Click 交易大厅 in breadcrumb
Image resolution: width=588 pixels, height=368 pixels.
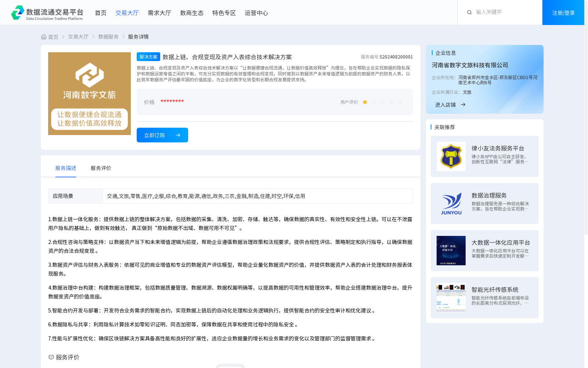pos(78,37)
